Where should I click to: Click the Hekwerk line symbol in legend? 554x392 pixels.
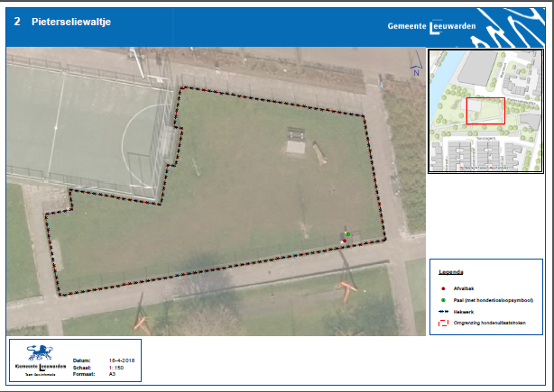(x=443, y=311)
